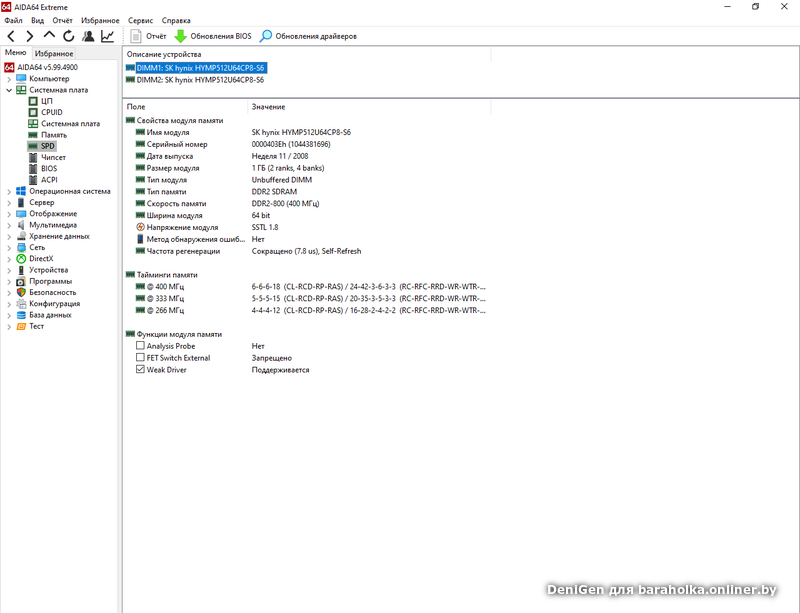Click the Компьютер monitor icon

21,79
